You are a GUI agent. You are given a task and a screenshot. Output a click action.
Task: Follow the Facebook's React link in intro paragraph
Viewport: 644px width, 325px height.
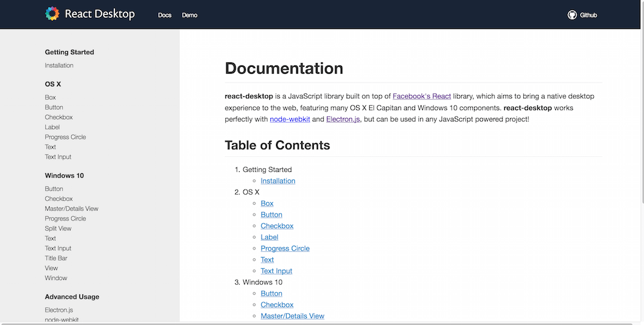point(421,96)
